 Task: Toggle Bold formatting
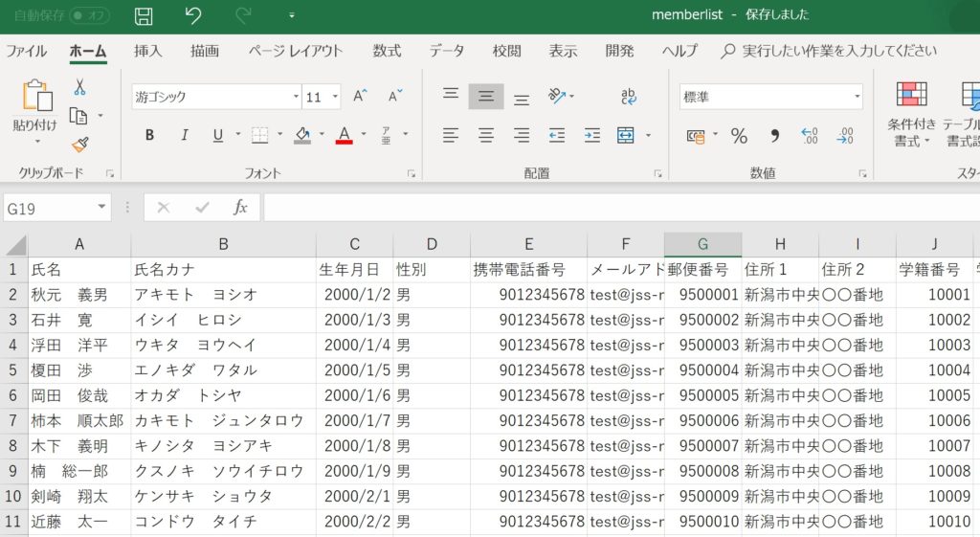pos(149,135)
